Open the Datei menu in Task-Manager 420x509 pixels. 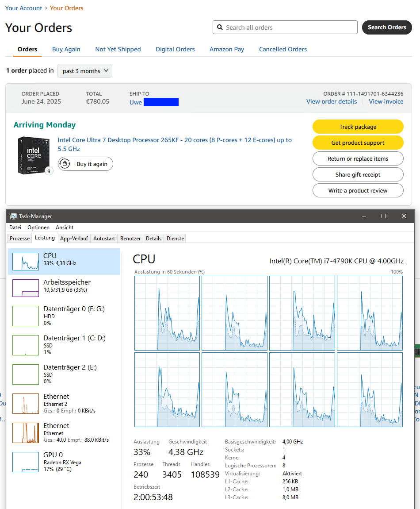tap(15, 228)
